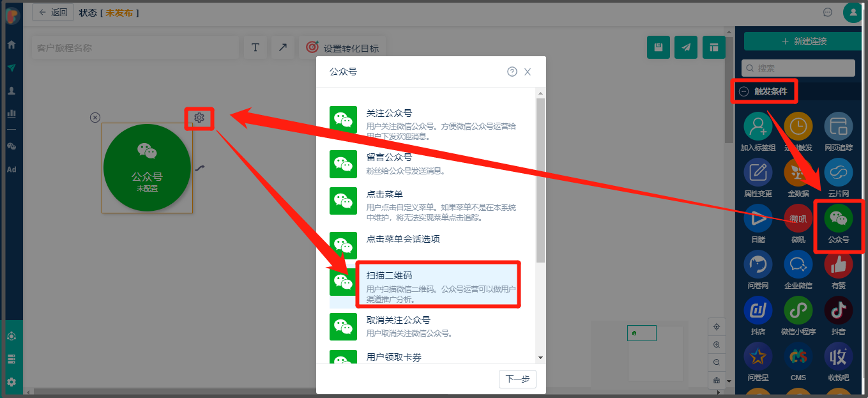This screenshot has height=398, width=868.
Task: Click the dialog scrollbar down arrow
Action: click(x=540, y=358)
